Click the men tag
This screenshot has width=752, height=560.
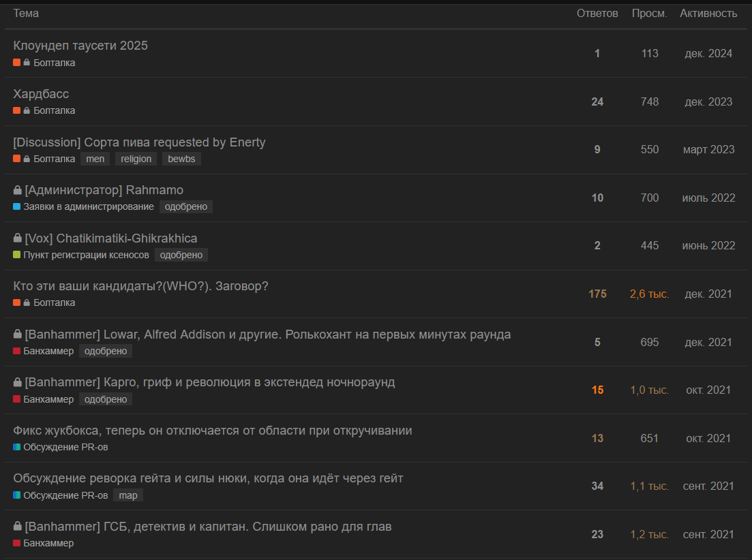[x=95, y=159]
